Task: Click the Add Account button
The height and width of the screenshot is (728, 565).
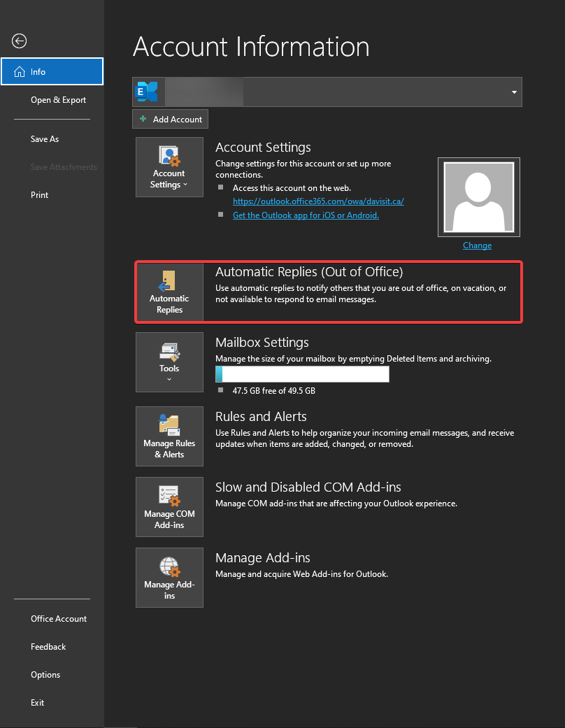Action: [x=170, y=120]
